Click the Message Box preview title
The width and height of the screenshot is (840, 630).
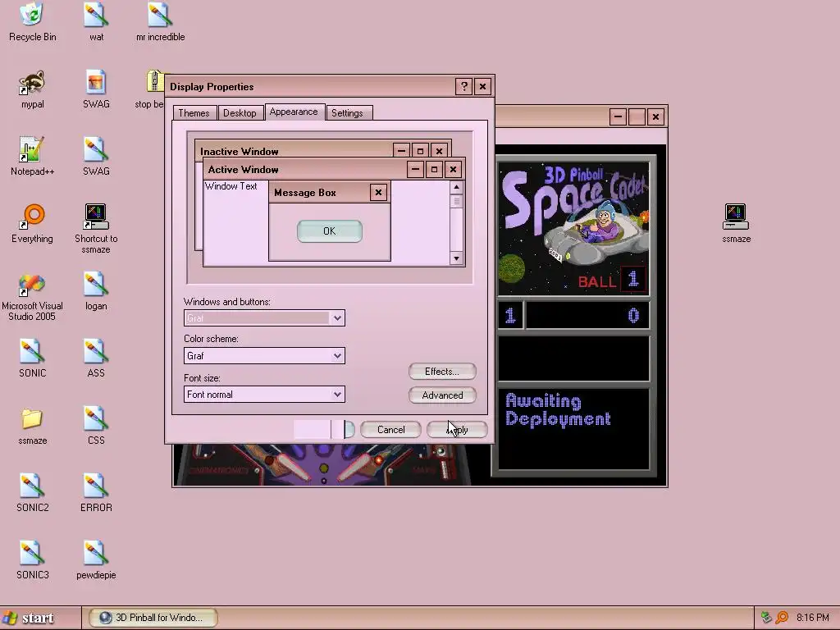[305, 192]
